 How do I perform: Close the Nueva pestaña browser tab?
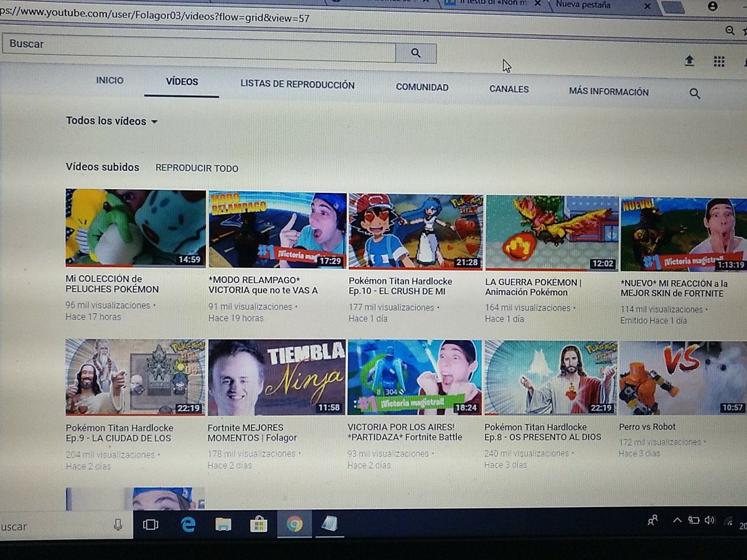(x=647, y=6)
